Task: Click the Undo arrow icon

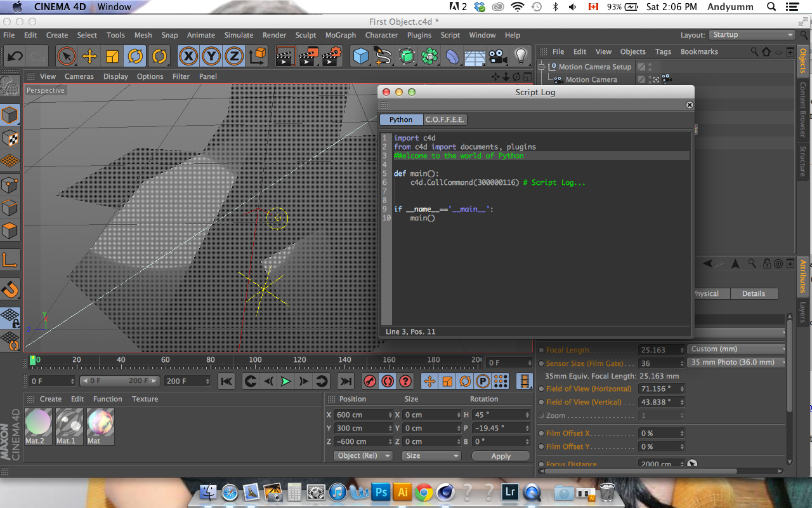Action: tap(15, 56)
